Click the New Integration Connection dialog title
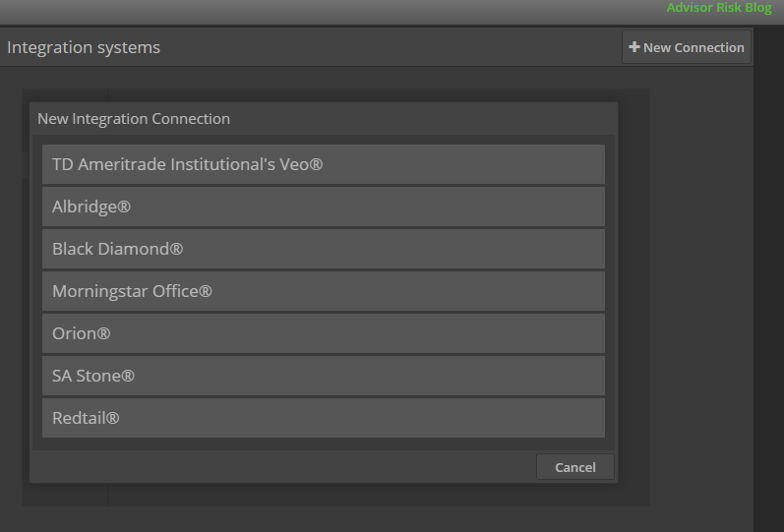 (x=134, y=119)
